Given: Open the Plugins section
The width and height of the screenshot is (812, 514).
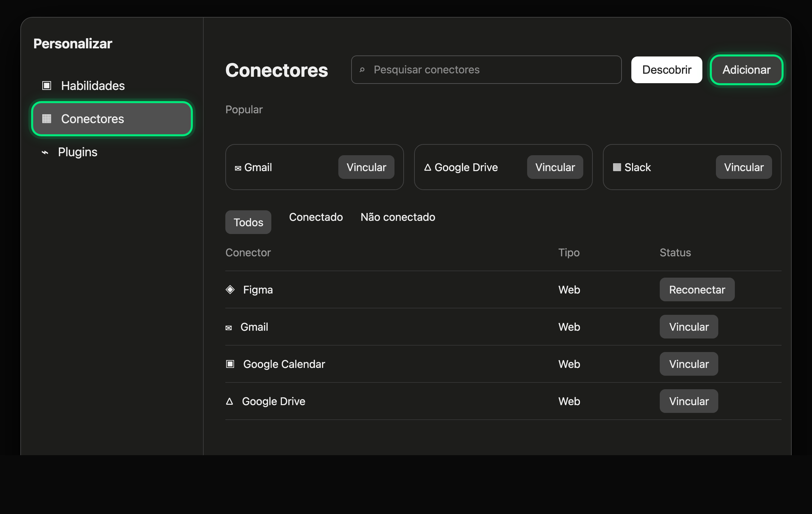Looking at the screenshot, I should coord(112,152).
